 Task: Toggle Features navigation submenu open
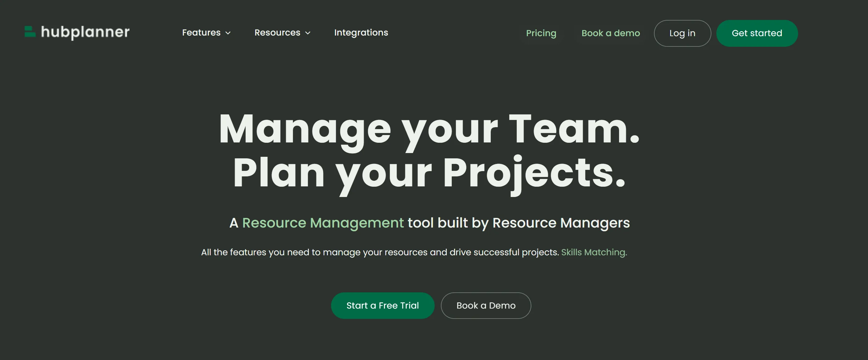227,33
